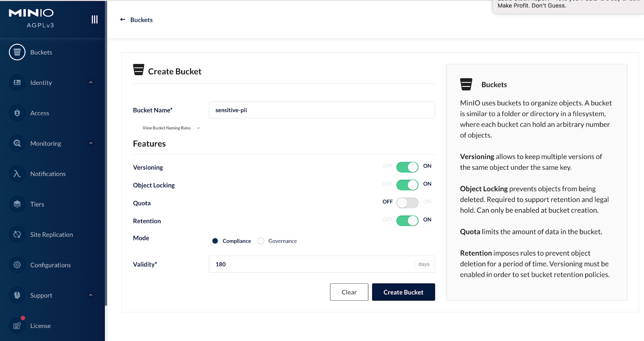Click the Configurations gear icon
Image resolution: width=644 pixels, height=341 pixels.
[17, 265]
